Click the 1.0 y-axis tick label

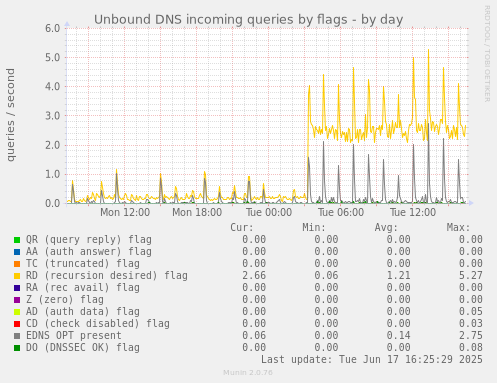53,174
